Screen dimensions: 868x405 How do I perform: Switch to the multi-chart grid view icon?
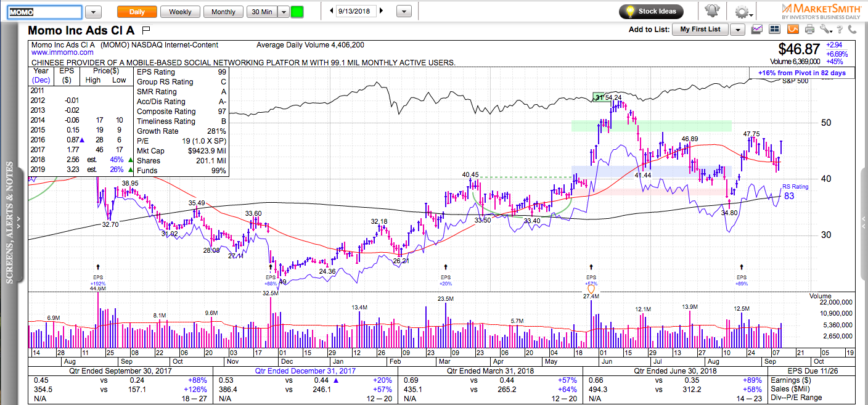(x=774, y=29)
